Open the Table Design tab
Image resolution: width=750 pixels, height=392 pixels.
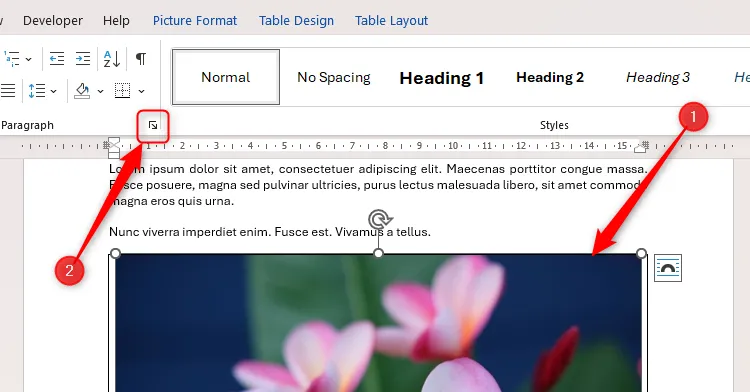[297, 21]
